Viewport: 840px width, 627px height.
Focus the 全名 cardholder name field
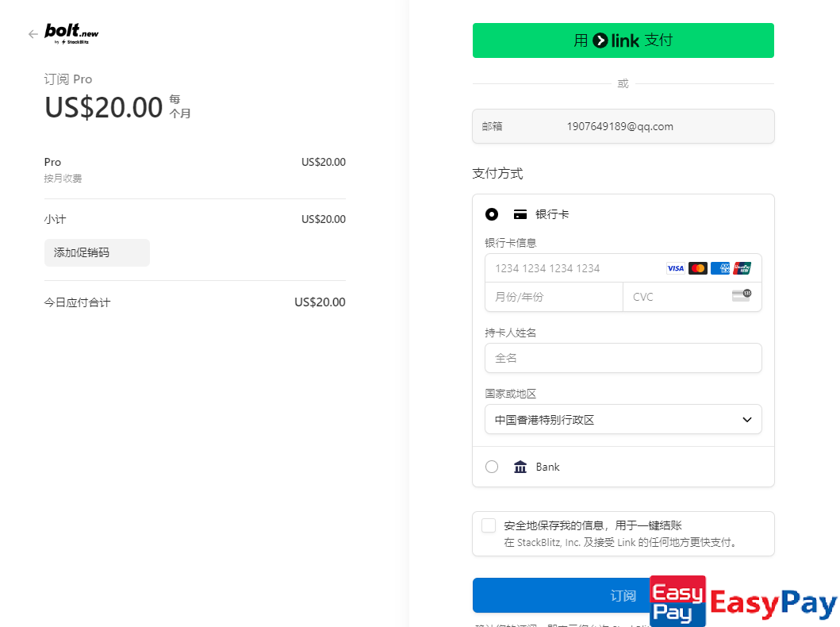coord(623,358)
